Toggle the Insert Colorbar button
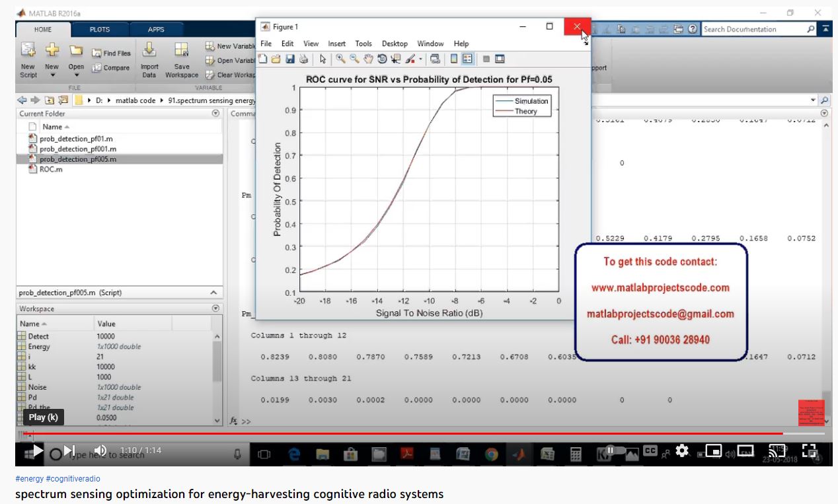The image size is (838, 504). point(454,59)
